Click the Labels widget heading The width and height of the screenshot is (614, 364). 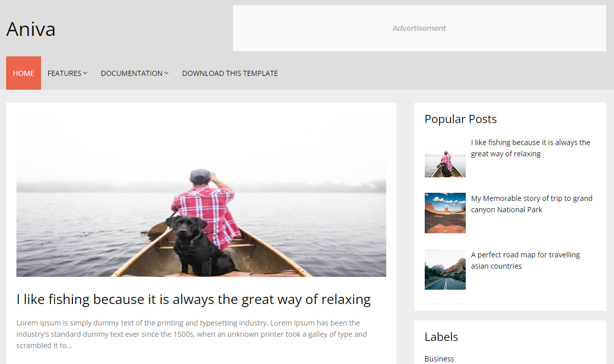[x=441, y=337]
